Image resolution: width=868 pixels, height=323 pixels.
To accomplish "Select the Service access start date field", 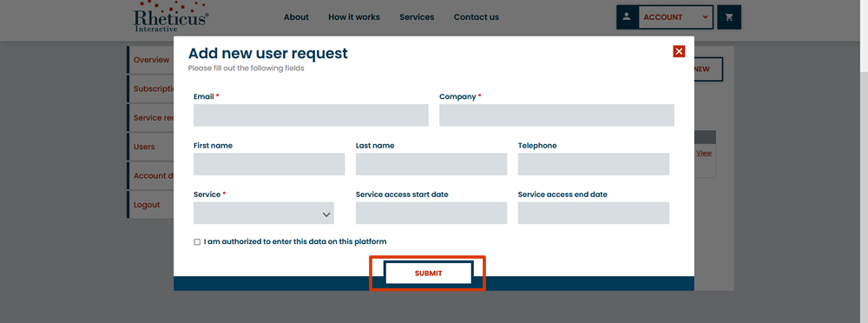I will (x=431, y=214).
